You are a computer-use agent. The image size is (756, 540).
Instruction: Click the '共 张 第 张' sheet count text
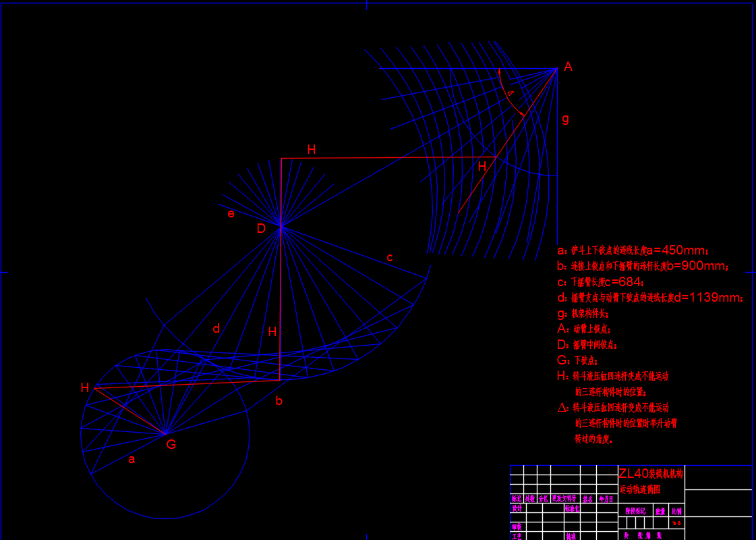(642, 535)
